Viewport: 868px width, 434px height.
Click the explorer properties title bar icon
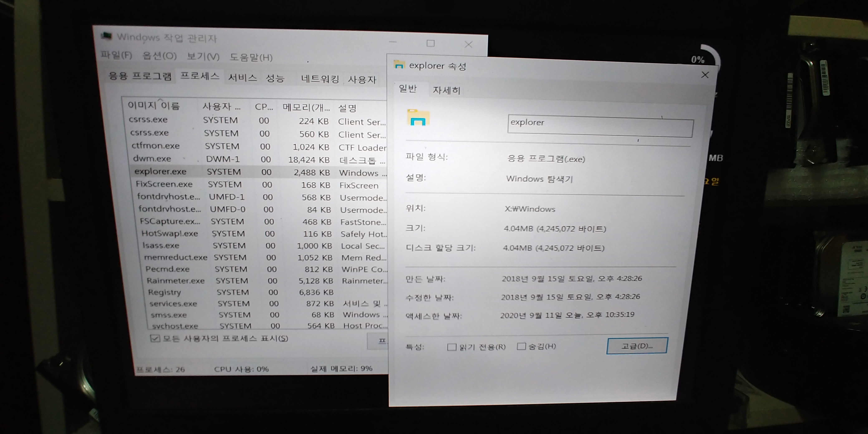coord(399,65)
